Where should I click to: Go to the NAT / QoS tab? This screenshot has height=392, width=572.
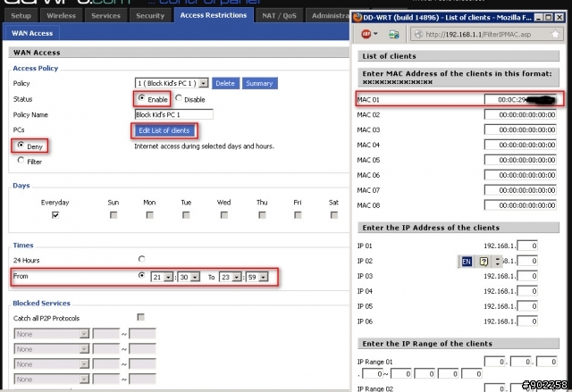(x=279, y=16)
